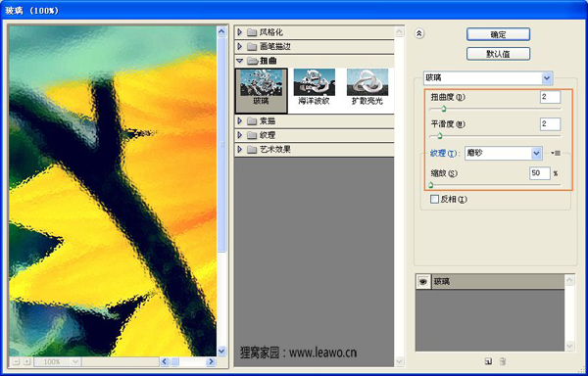Screen dimensions: 588x376
Task: Click preview scrollbar down arrow
Action: coord(221,351)
